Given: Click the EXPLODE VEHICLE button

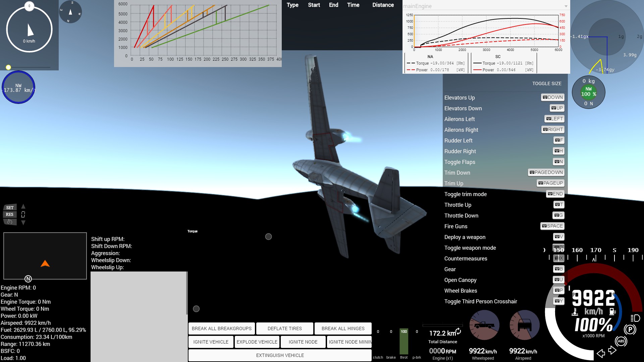Looking at the screenshot, I should click(x=257, y=342).
